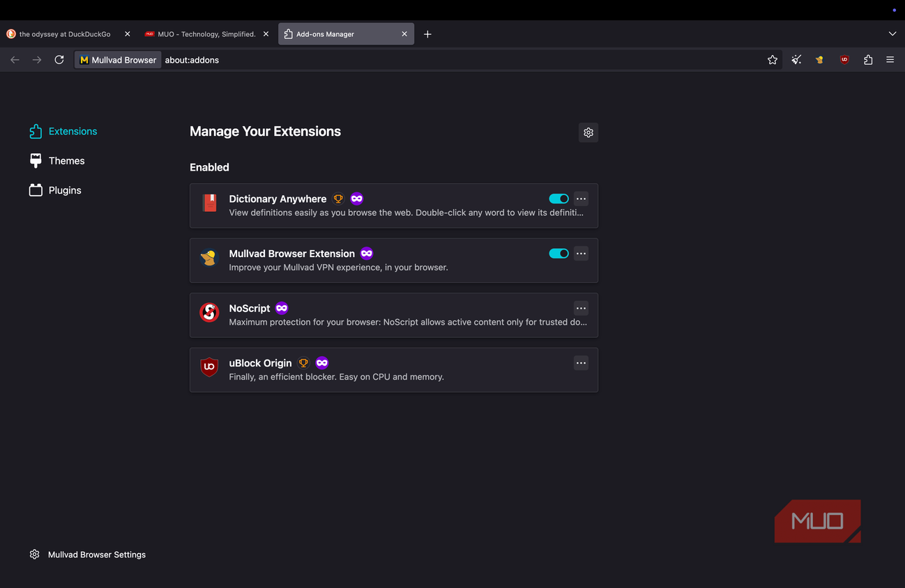Image resolution: width=905 pixels, height=588 pixels.
Task: Click the Mullvad Browser Extension mole icon
Action: point(209,258)
